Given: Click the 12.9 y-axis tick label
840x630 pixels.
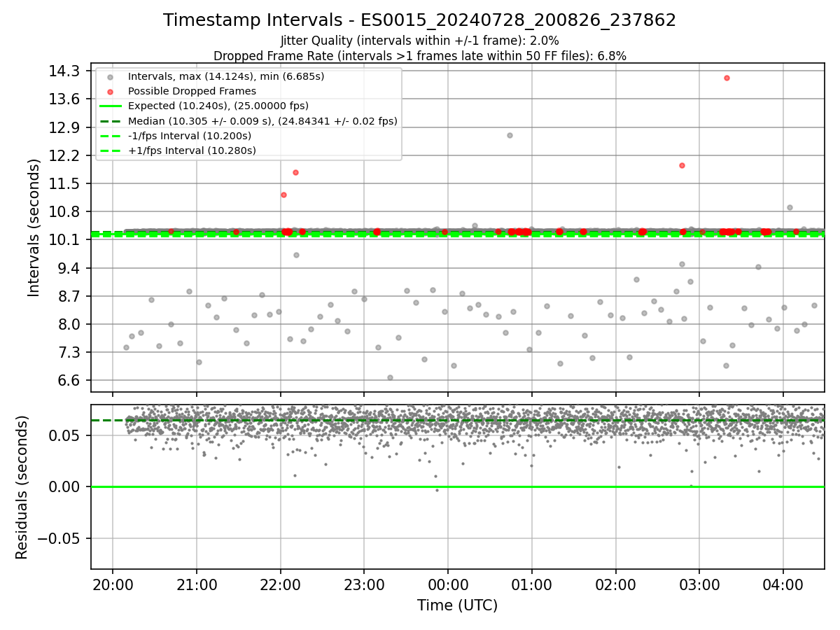Looking at the screenshot, I should (65, 127).
